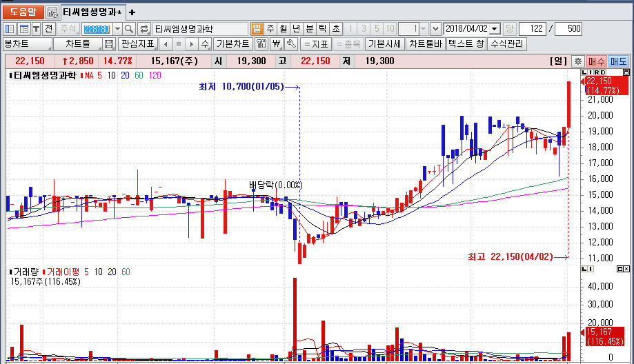Click the blue 매도 sell button

point(619,61)
